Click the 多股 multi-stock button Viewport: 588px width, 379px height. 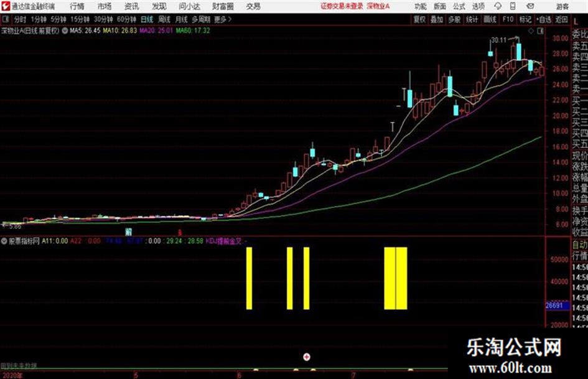coord(454,19)
